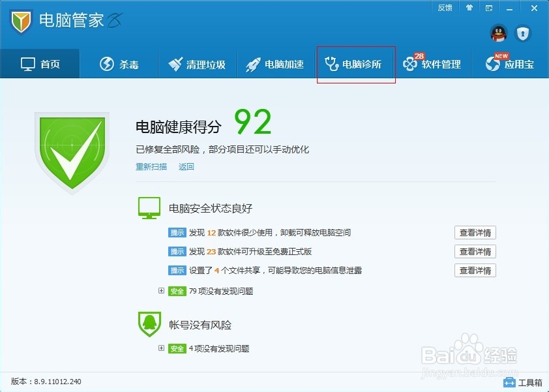Open the 工具箱 toolbox
Screen dimensions: 549x392
(523, 382)
